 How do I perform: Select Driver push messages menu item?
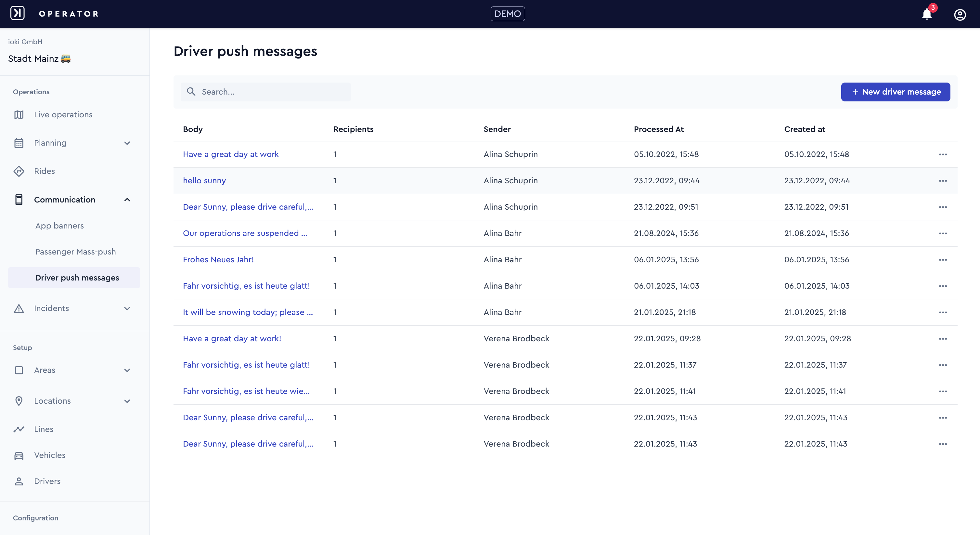74,278
